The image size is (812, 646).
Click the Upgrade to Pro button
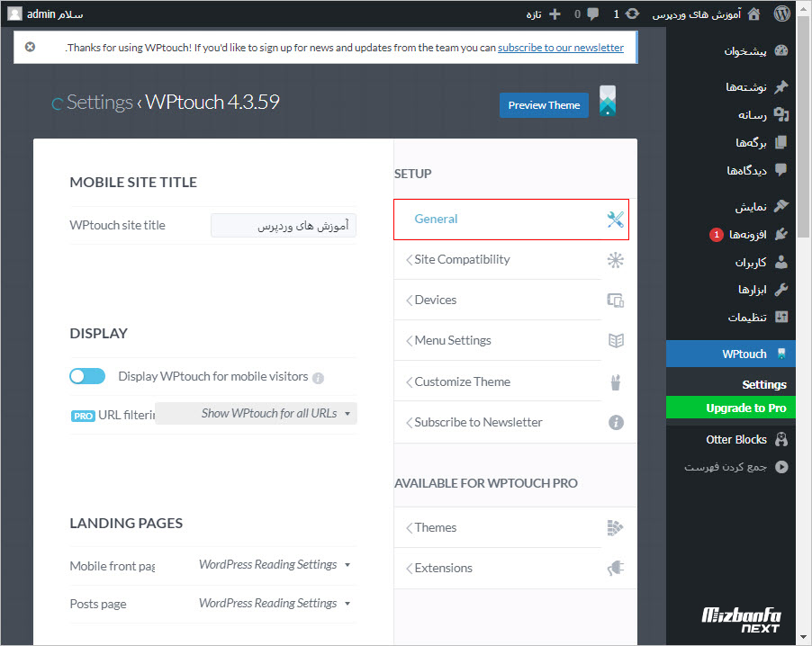731,408
